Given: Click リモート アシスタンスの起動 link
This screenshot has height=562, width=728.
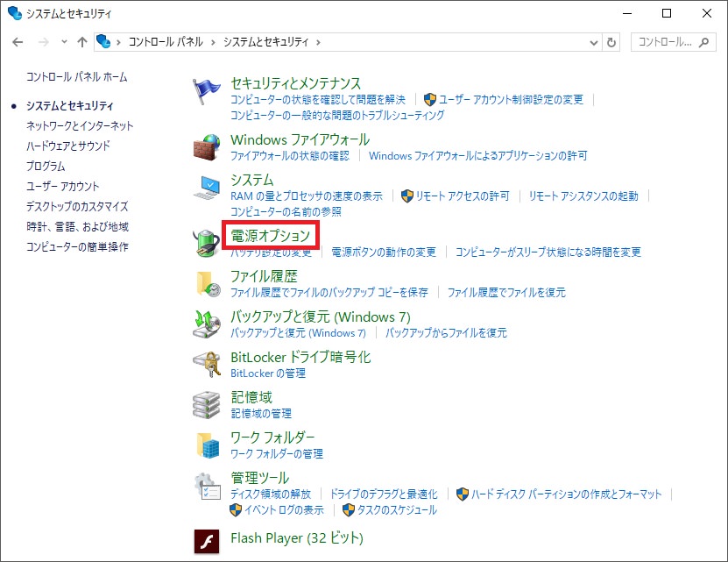Looking at the screenshot, I should [x=583, y=196].
